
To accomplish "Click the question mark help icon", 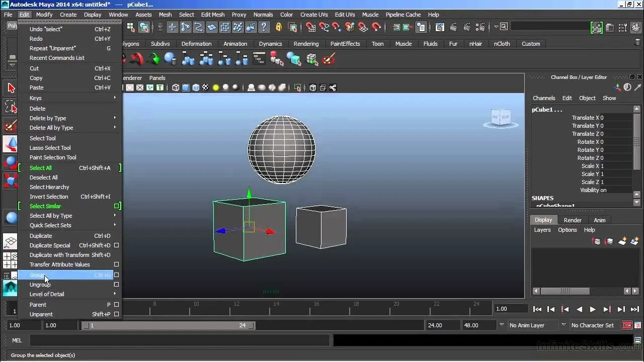I will coord(264,27).
